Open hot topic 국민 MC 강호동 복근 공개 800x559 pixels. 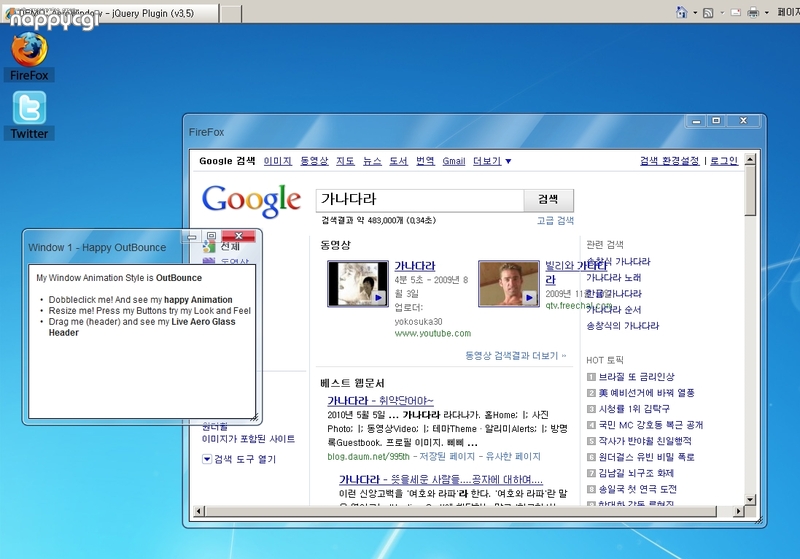(x=651, y=425)
